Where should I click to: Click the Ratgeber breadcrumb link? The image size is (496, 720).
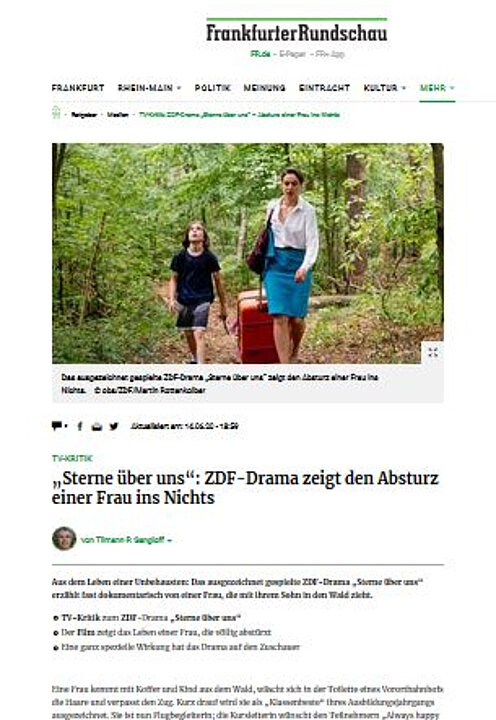tap(84, 115)
